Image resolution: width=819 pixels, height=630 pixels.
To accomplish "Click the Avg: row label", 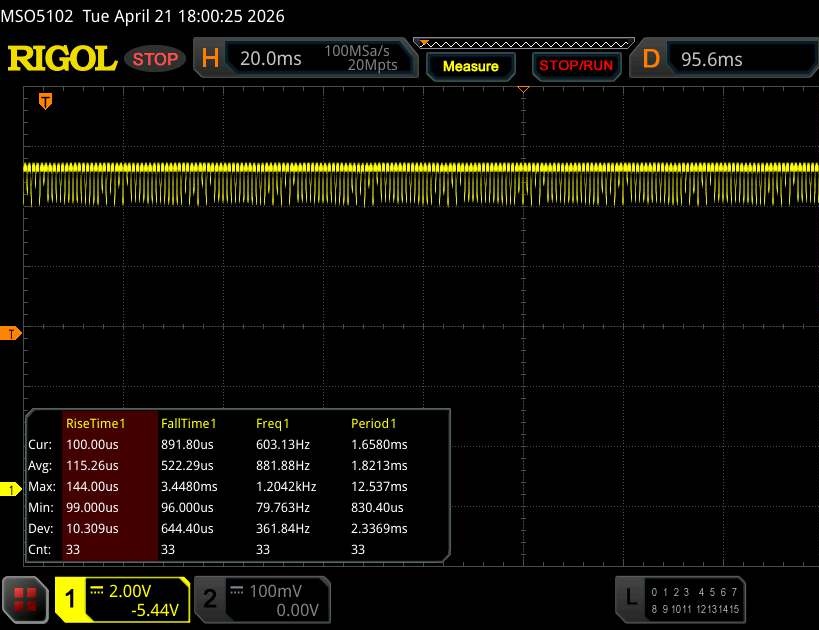I will [40, 465].
